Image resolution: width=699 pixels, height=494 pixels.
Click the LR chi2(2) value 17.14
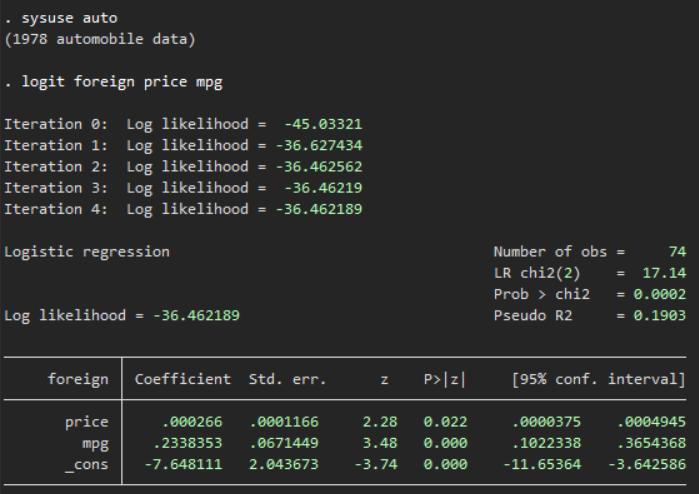click(x=664, y=273)
